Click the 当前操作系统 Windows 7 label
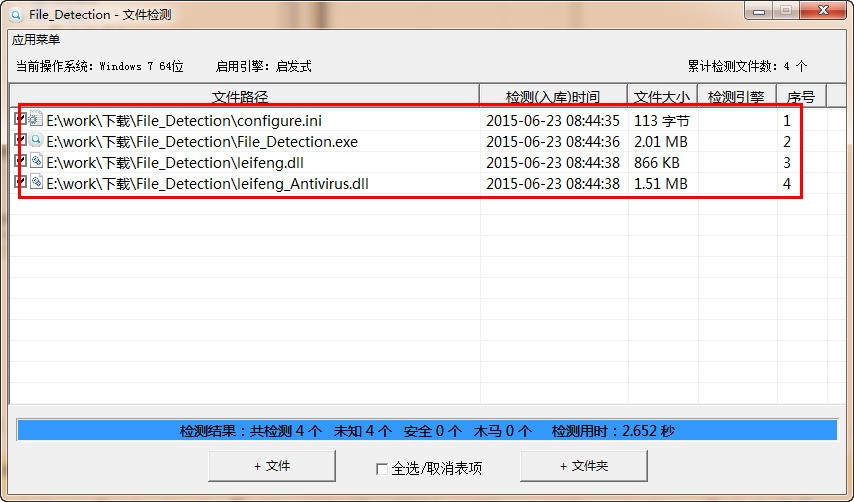The image size is (854, 502). tap(99, 66)
